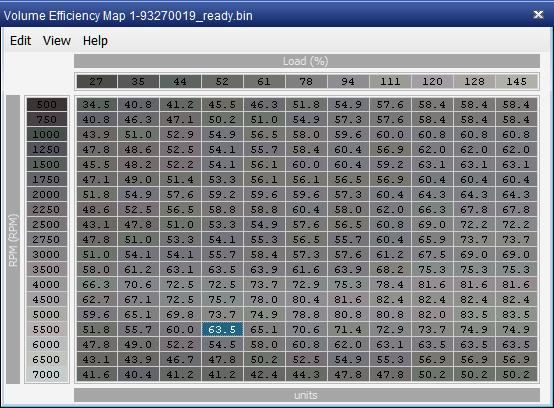Select the 750 RPM row header
This screenshot has width=554, height=408.
47,119
